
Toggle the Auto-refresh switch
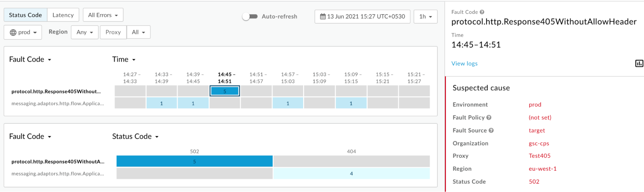click(250, 16)
